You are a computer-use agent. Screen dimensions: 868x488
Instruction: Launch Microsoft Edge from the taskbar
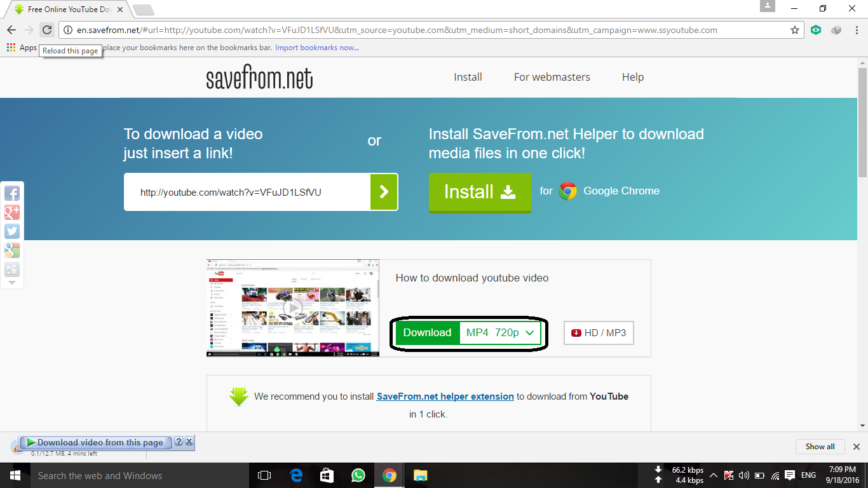pos(296,475)
